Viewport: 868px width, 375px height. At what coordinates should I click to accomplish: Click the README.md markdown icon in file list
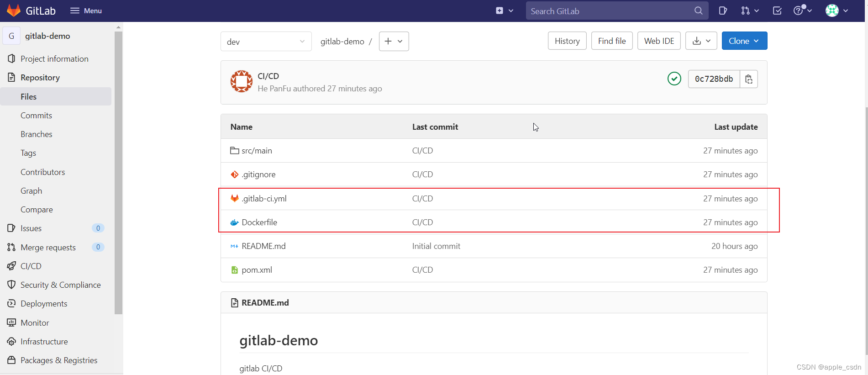pos(234,246)
